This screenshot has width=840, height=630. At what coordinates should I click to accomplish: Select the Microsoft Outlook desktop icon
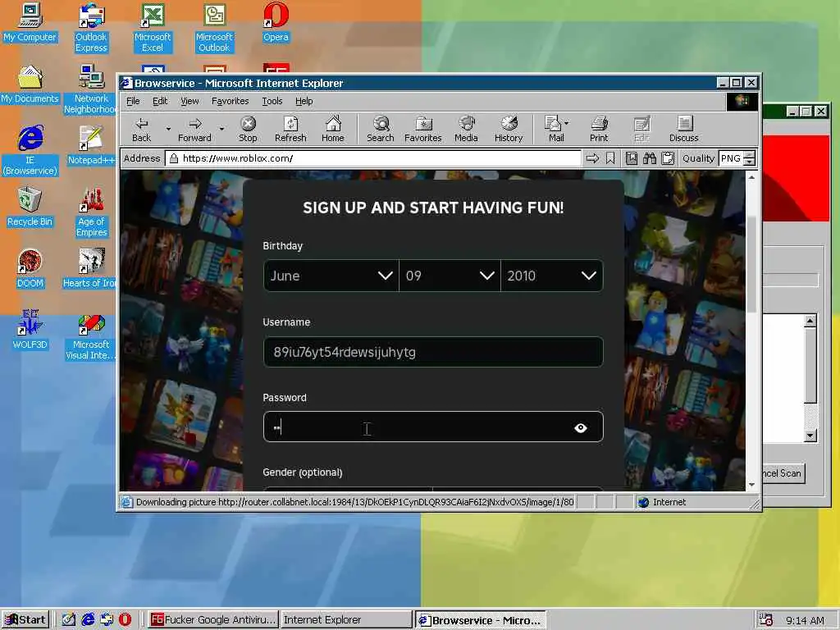(x=214, y=28)
